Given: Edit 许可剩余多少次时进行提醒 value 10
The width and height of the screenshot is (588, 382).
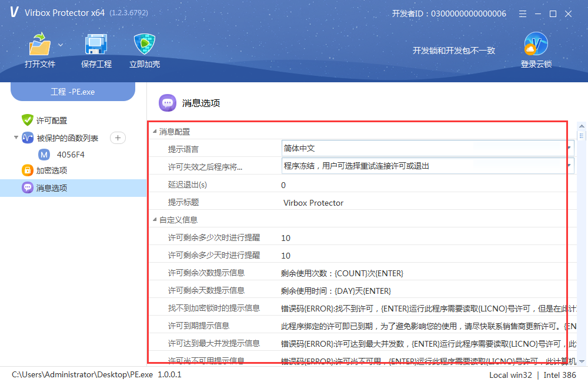Looking at the screenshot, I should [286, 238].
